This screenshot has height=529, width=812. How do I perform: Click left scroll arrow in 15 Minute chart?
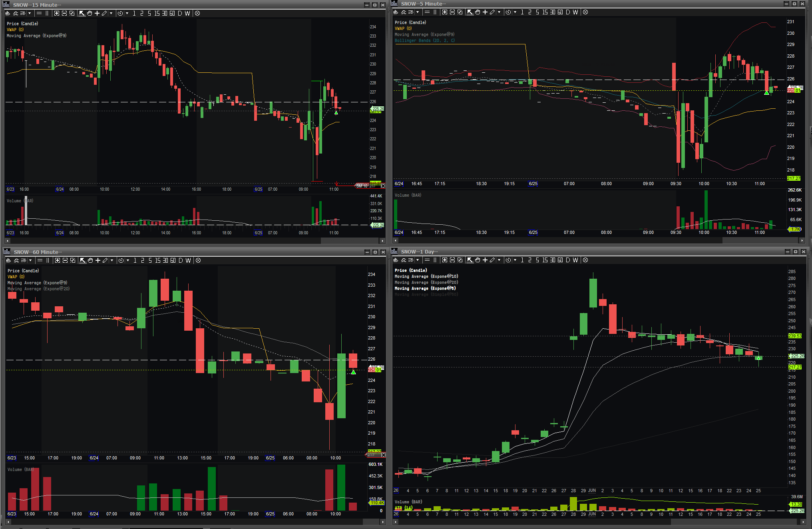8,241
